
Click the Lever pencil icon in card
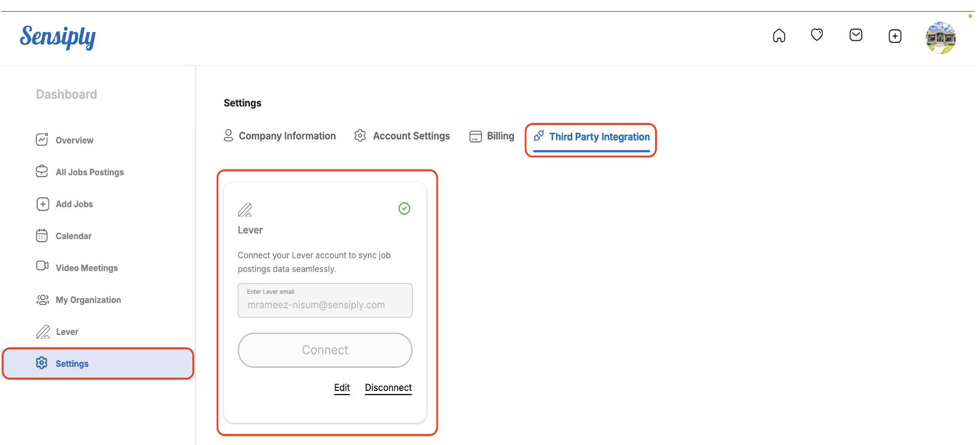tap(245, 210)
